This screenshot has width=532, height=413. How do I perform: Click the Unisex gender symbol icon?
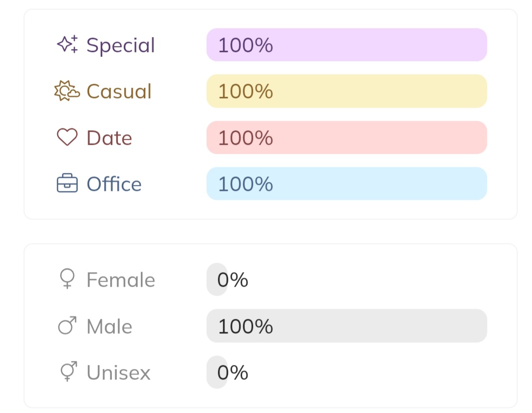point(67,372)
